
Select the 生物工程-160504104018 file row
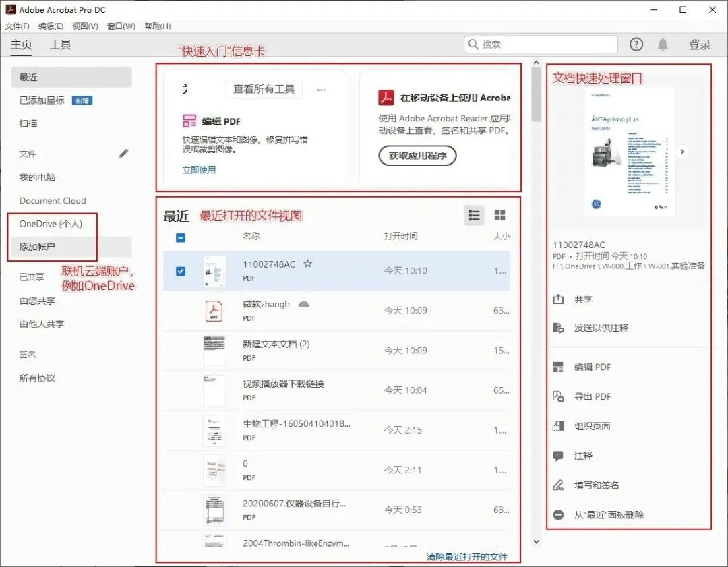pyautogui.click(x=336, y=430)
